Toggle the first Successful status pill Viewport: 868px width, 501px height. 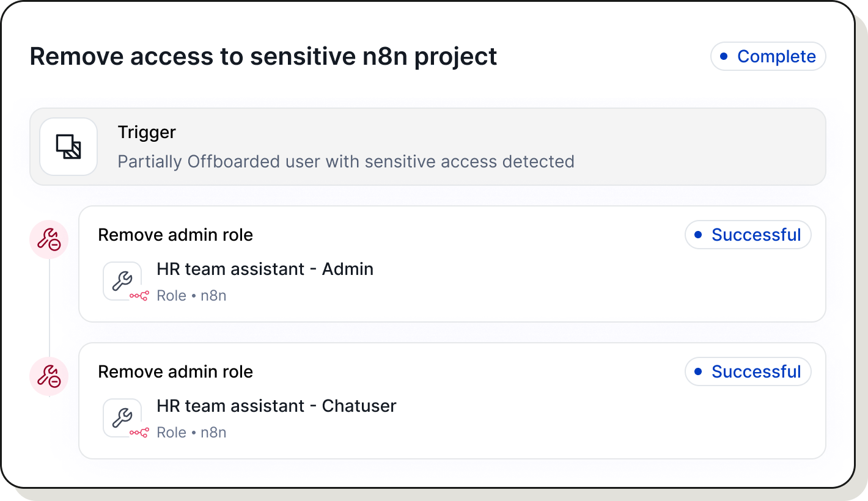pos(748,235)
